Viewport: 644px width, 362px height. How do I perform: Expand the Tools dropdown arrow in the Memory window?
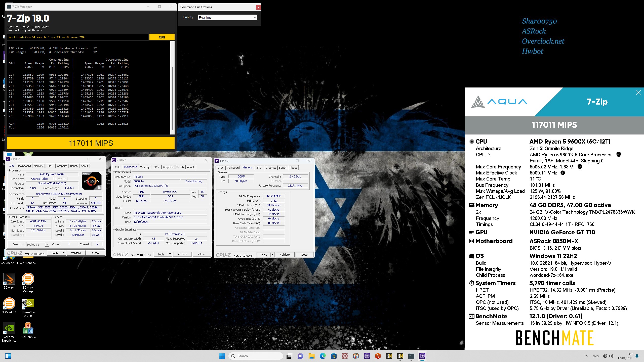click(273, 255)
